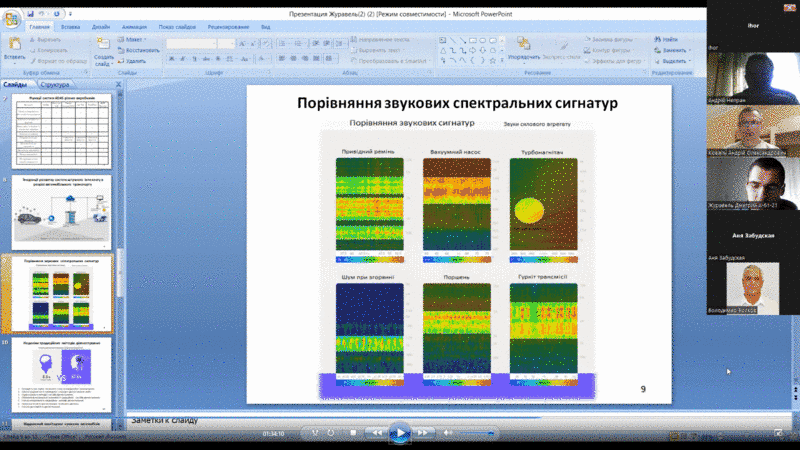Screen dimensions: 800x450
Task: Open the Animation (Анимация) ribbon tab
Action: click(x=134, y=27)
